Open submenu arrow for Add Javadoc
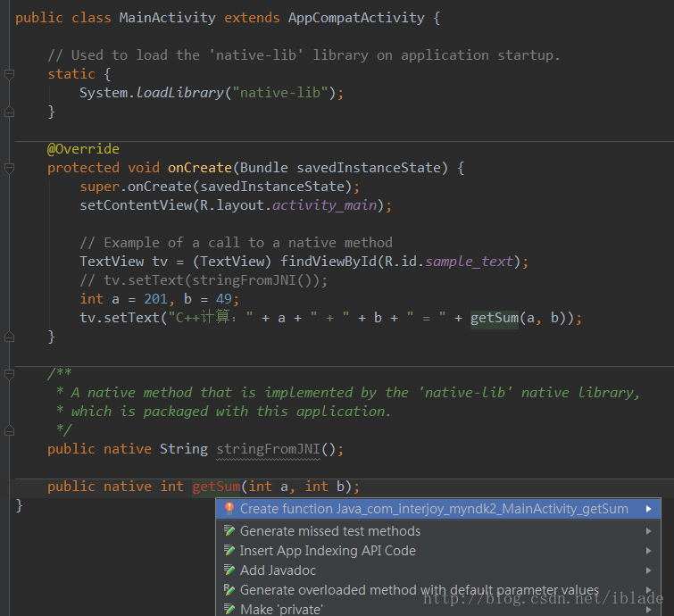The width and height of the screenshot is (674, 616). [648, 570]
